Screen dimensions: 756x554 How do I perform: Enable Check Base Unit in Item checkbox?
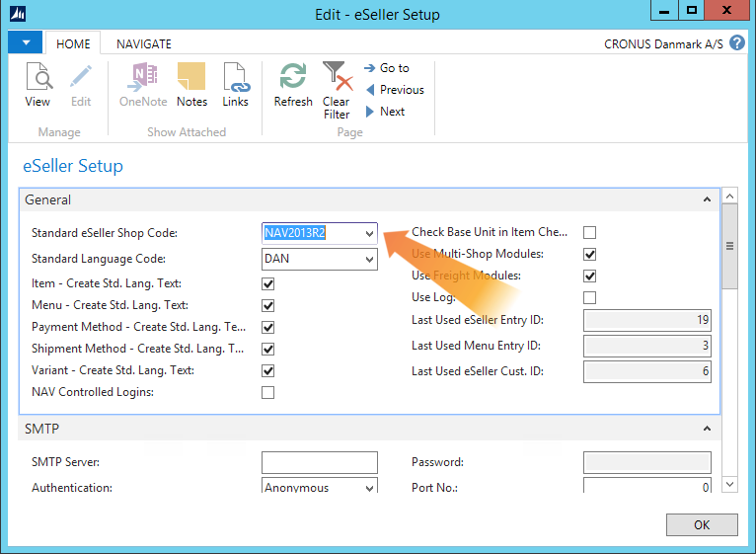click(589, 233)
